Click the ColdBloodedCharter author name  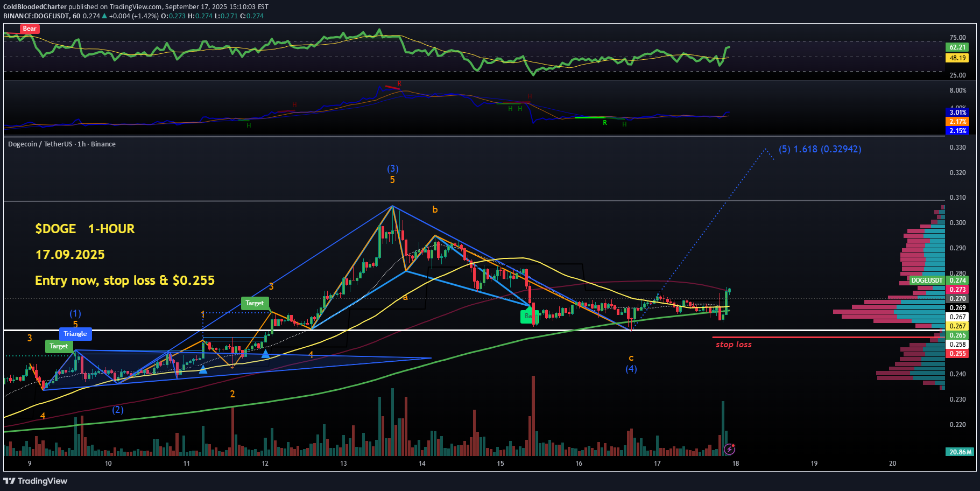point(35,7)
